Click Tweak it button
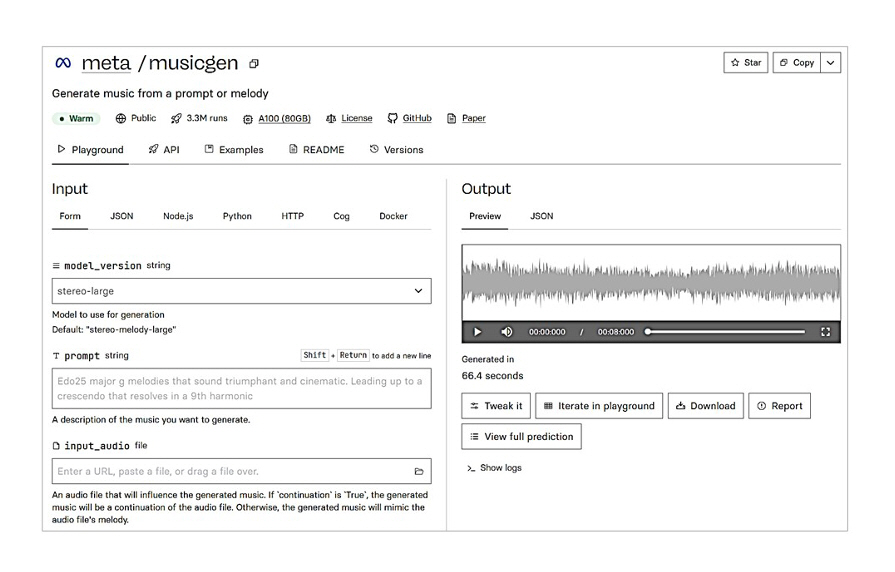895x572 pixels. click(x=496, y=406)
